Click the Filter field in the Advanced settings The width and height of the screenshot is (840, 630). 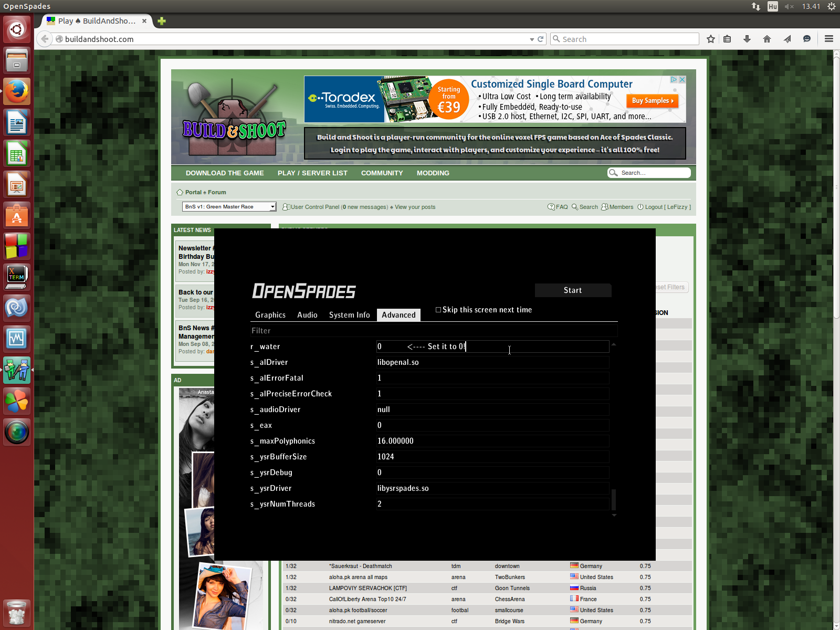coord(433,331)
